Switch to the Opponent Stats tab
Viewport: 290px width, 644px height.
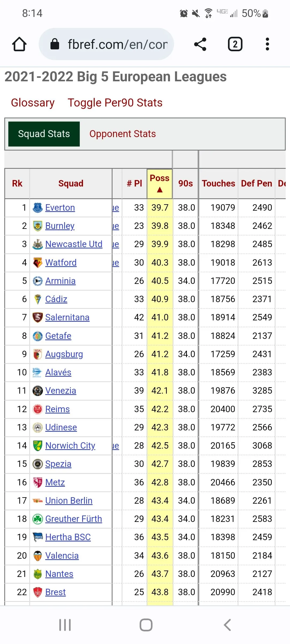click(x=122, y=134)
